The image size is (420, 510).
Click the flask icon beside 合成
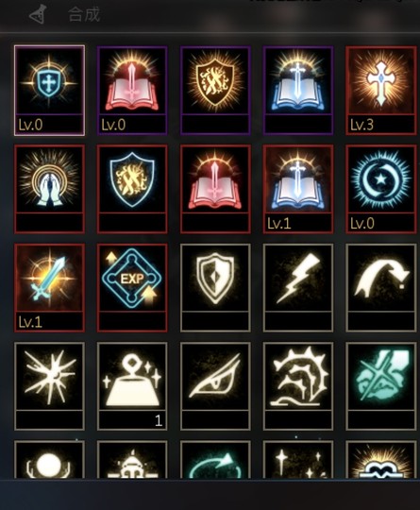pyautogui.click(x=38, y=15)
